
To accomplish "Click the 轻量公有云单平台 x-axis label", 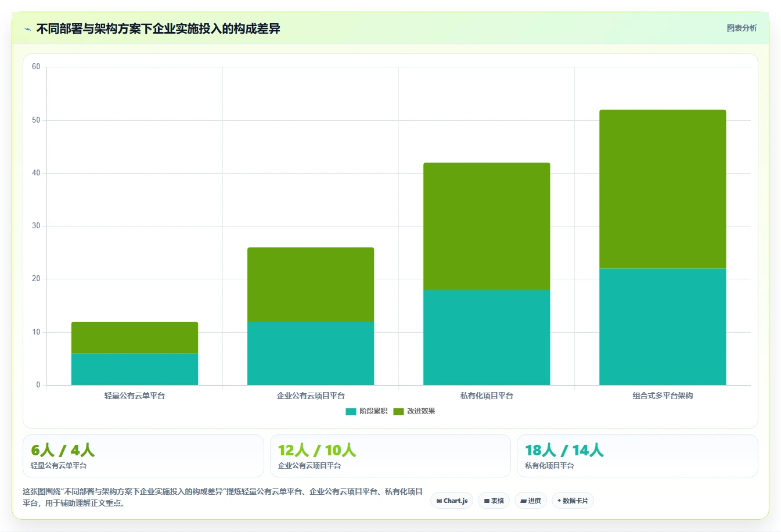I will [135, 396].
